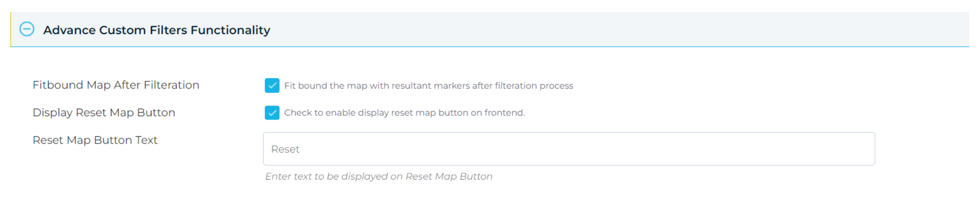Select the Fitbound Map After Filteration setting label
Image resolution: width=980 pixels, height=217 pixels.
coord(116,85)
